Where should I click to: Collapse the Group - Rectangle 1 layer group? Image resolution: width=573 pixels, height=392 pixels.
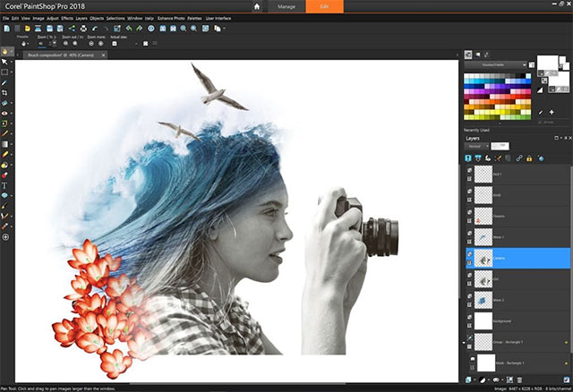pos(465,342)
